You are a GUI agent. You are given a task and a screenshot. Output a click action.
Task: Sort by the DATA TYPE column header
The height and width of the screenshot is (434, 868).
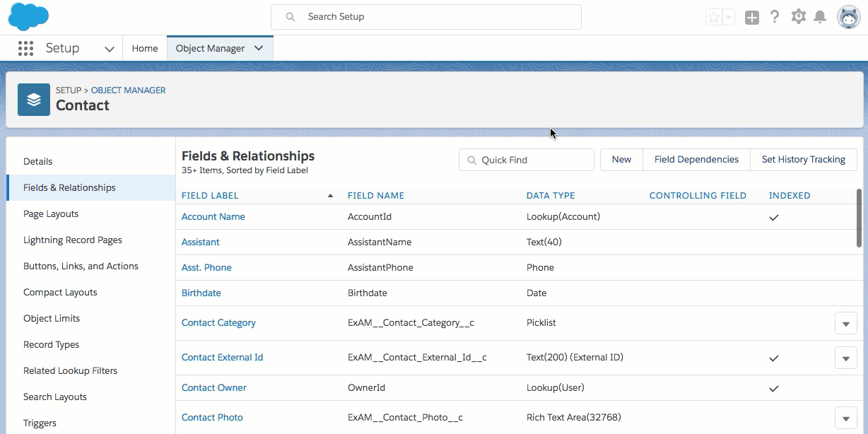point(551,196)
